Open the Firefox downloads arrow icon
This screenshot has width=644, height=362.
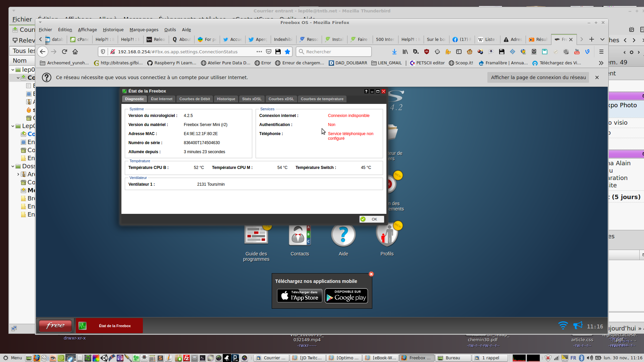coord(394,52)
